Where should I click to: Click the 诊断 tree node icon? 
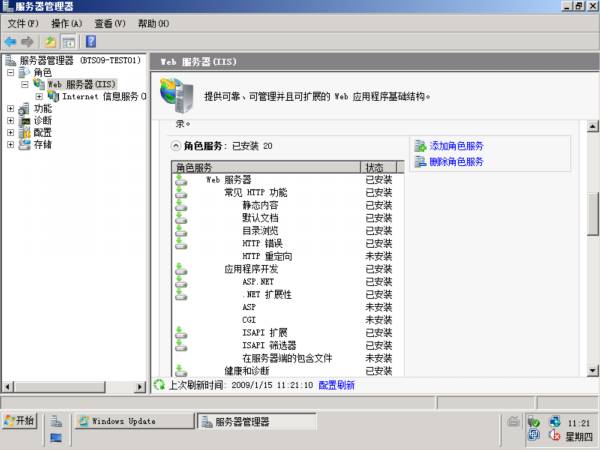[24, 121]
